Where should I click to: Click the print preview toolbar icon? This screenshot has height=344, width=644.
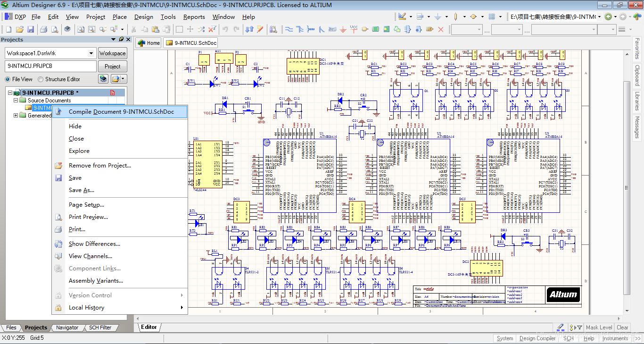point(55,29)
